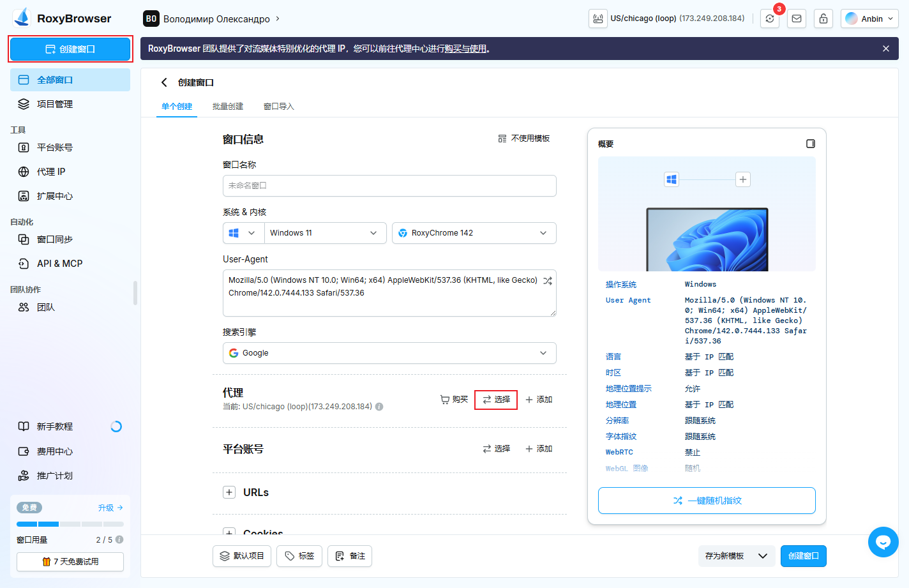
Task: Expand the URLs section
Action: pos(229,492)
